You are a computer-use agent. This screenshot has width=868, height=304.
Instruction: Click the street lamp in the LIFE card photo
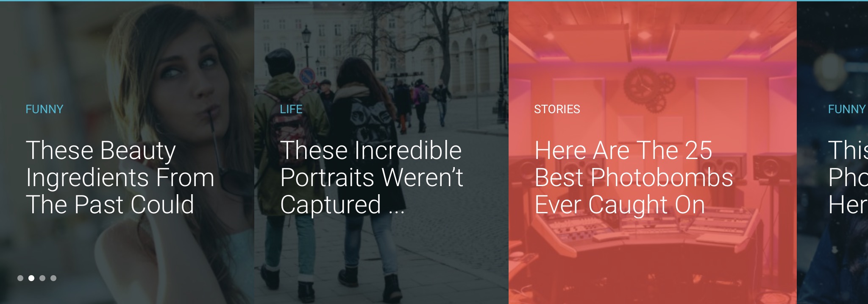click(x=306, y=47)
